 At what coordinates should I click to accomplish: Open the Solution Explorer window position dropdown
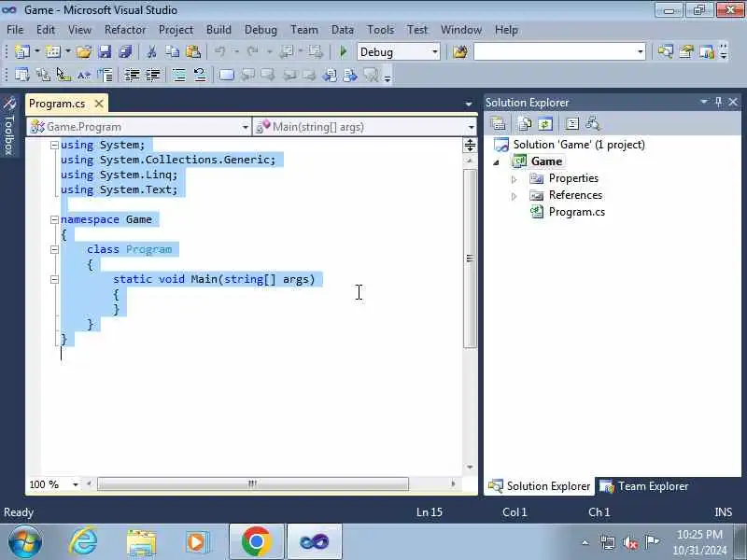click(704, 102)
